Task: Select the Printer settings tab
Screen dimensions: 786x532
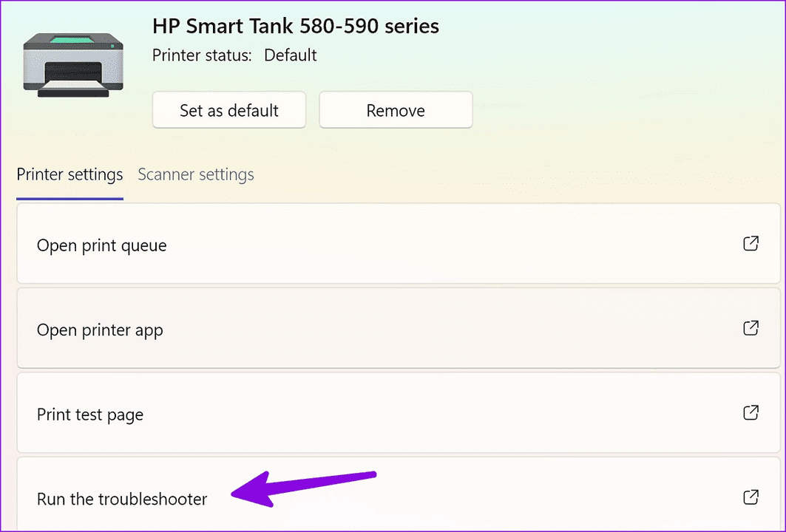Action: 70,174
